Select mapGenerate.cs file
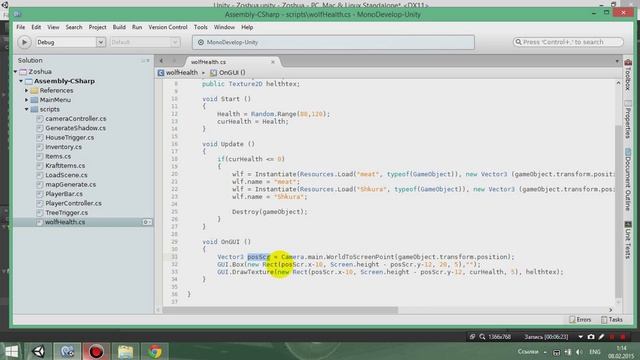The height and width of the screenshot is (360, 640). tap(71, 184)
